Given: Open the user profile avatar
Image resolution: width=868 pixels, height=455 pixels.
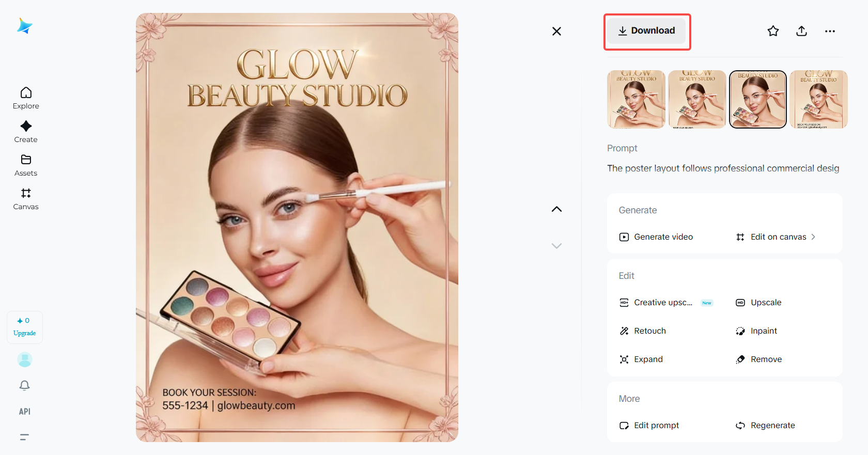Looking at the screenshot, I should 25,359.
